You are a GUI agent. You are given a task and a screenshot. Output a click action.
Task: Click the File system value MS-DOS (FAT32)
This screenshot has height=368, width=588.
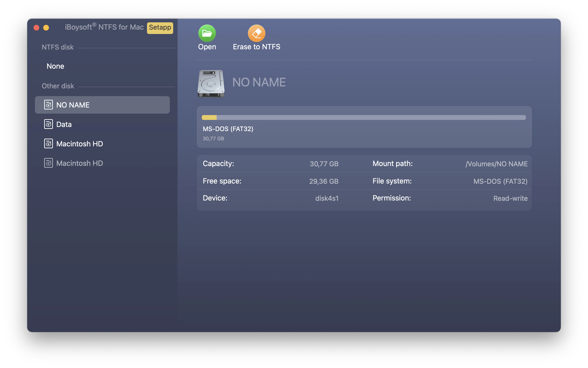(500, 181)
